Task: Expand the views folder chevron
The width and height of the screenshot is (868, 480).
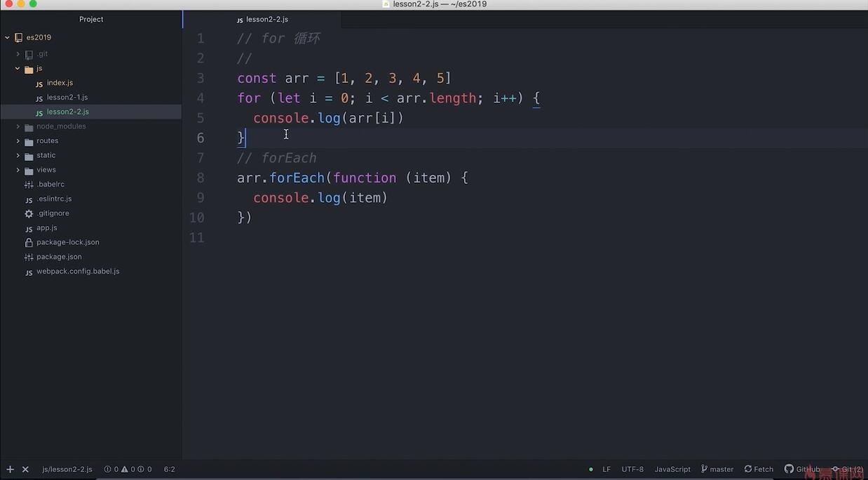Action: pyautogui.click(x=18, y=170)
